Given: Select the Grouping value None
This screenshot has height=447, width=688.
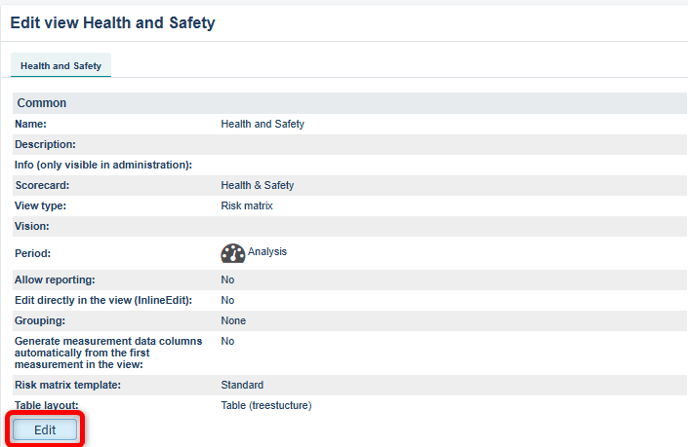Looking at the screenshot, I should [x=233, y=321].
